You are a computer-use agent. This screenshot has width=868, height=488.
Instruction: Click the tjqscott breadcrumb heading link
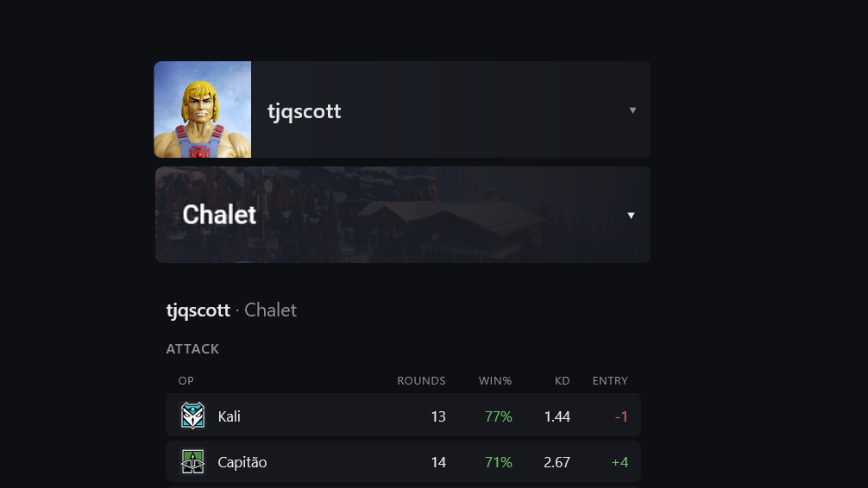[198, 310]
